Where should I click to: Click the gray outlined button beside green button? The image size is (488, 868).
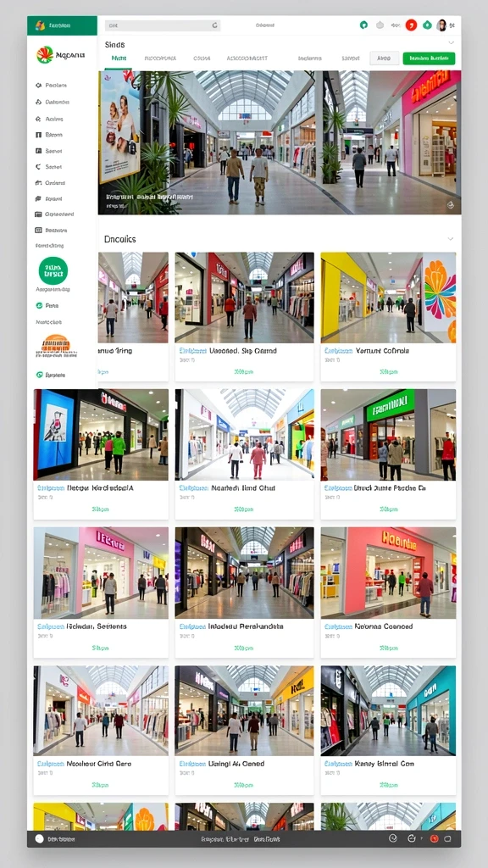pyautogui.click(x=384, y=58)
